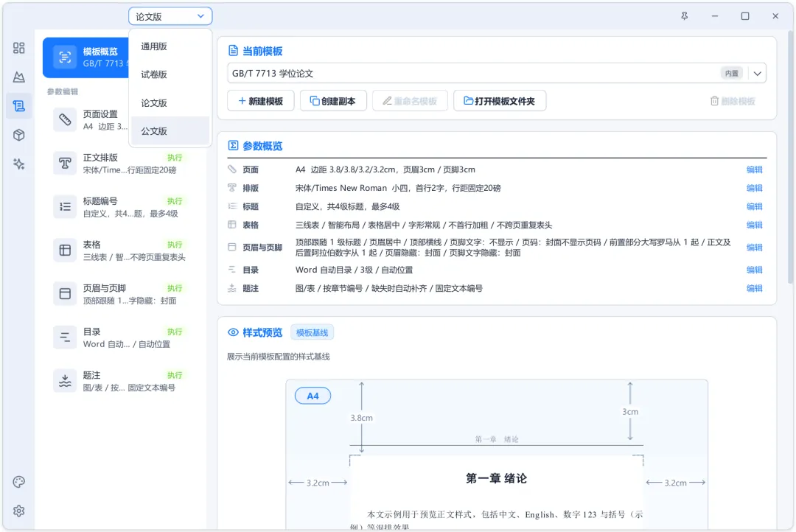Click the 页面设置 ruler icon
The image size is (796, 532).
[65, 120]
